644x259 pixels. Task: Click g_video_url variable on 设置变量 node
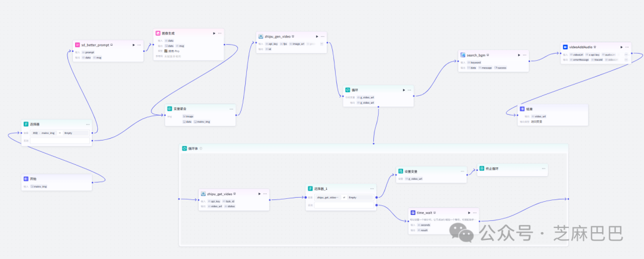click(x=414, y=179)
